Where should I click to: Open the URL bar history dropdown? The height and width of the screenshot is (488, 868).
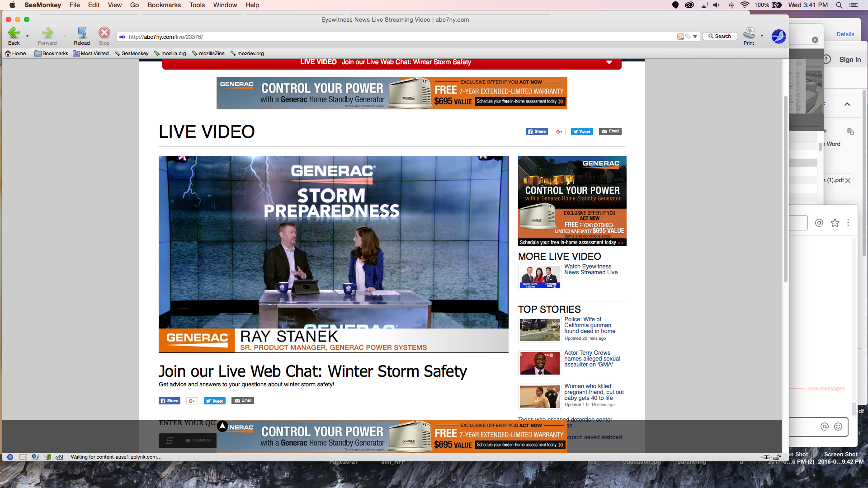click(x=695, y=37)
